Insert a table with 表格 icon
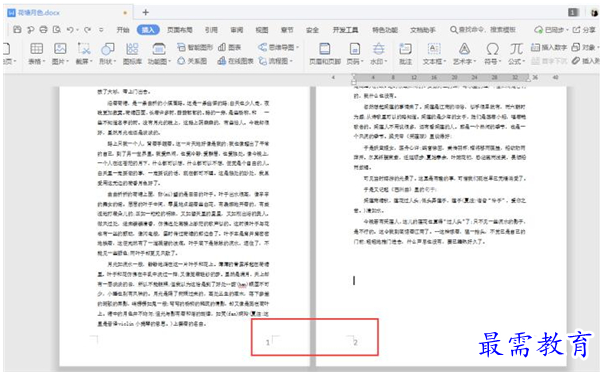600x376 pixels. (36, 49)
